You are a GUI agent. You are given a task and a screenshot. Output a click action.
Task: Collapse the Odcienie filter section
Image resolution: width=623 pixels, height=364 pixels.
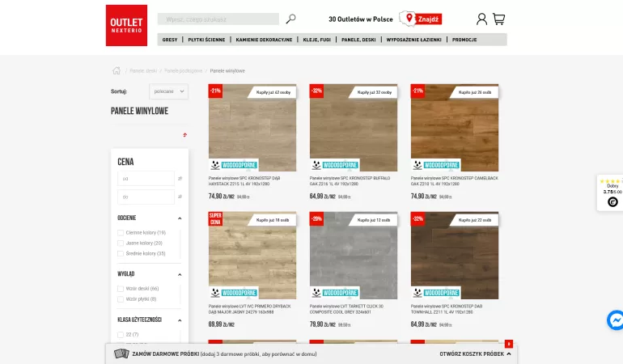(x=180, y=218)
